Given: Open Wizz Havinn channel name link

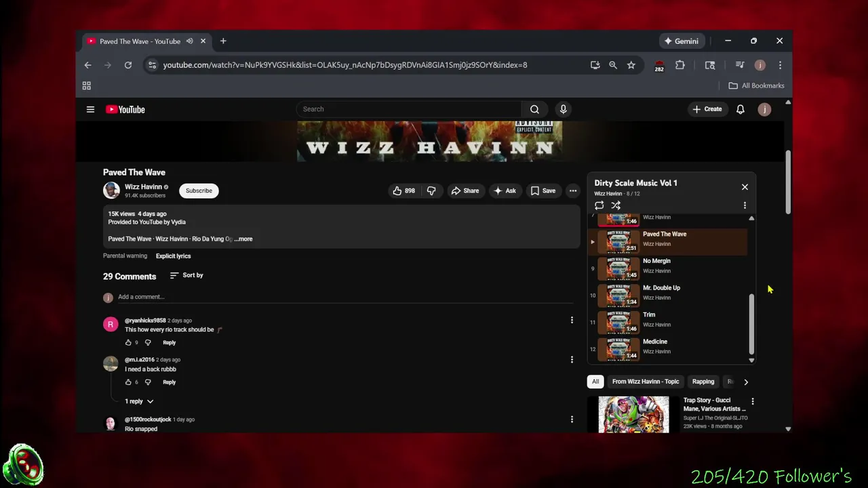Looking at the screenshot, I should coord(143,187).
